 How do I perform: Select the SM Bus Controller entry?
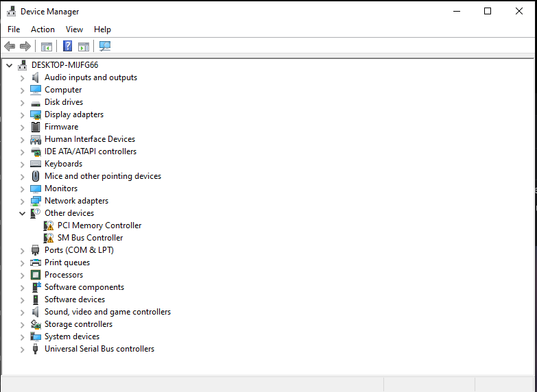pos(90,238)
